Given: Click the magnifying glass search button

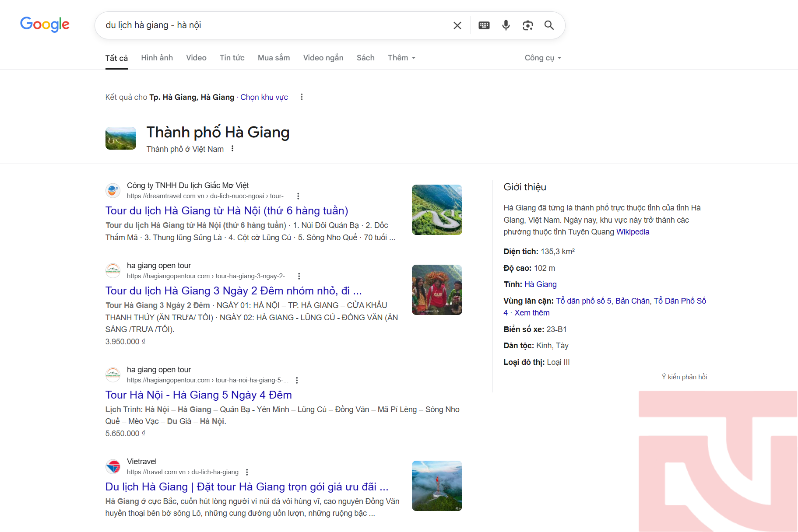Looking at the screenshot, I should [549, 25].
